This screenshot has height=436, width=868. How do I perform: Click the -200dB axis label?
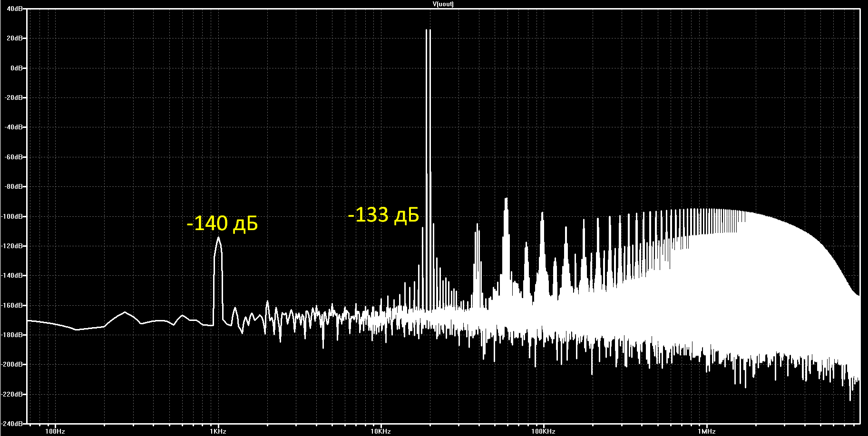pos(12,364)
